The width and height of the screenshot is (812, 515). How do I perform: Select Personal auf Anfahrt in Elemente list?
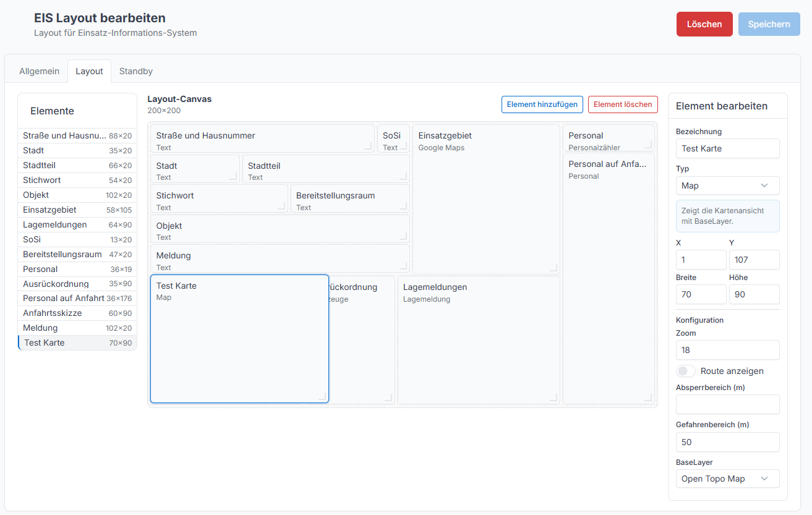77,298
